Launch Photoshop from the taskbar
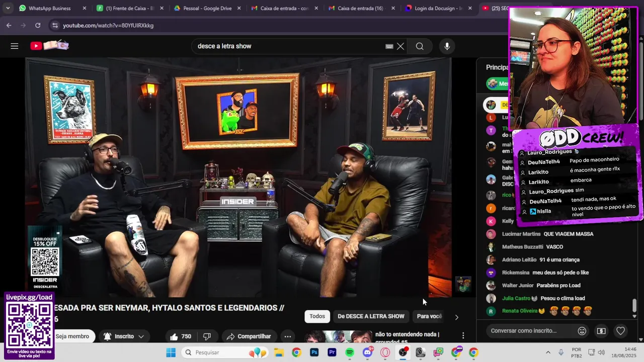This screenshot has height=362, width=644. [314, 352]
